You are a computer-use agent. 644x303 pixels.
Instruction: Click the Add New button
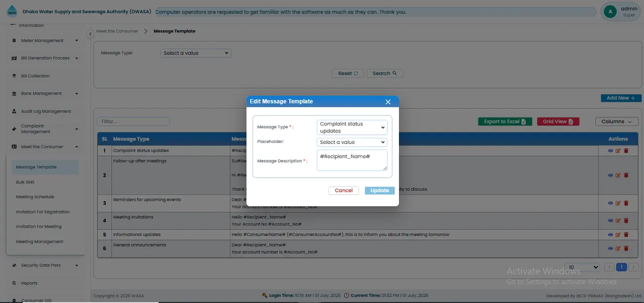click(x=621, y=98)
